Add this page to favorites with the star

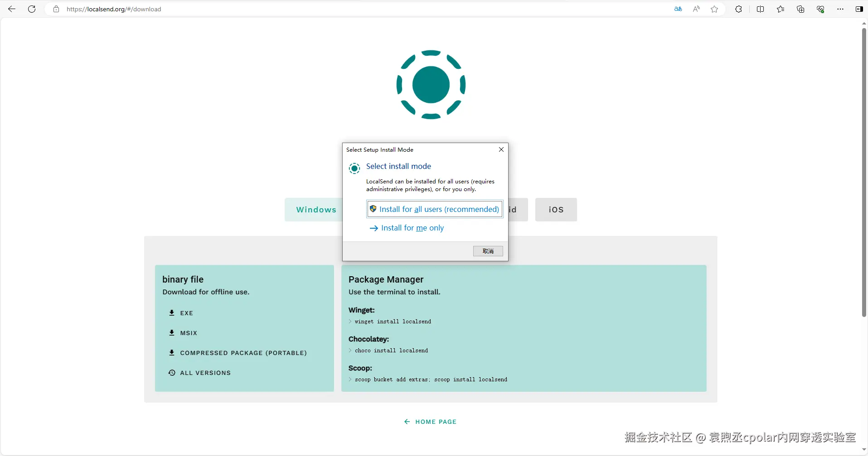(x=714, y=9)
